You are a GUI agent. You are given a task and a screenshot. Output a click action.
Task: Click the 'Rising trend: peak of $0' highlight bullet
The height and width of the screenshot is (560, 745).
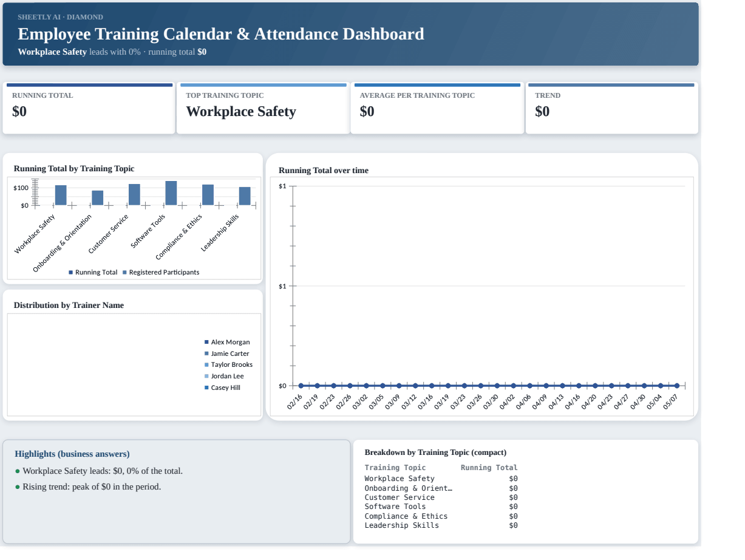point(88,487)
